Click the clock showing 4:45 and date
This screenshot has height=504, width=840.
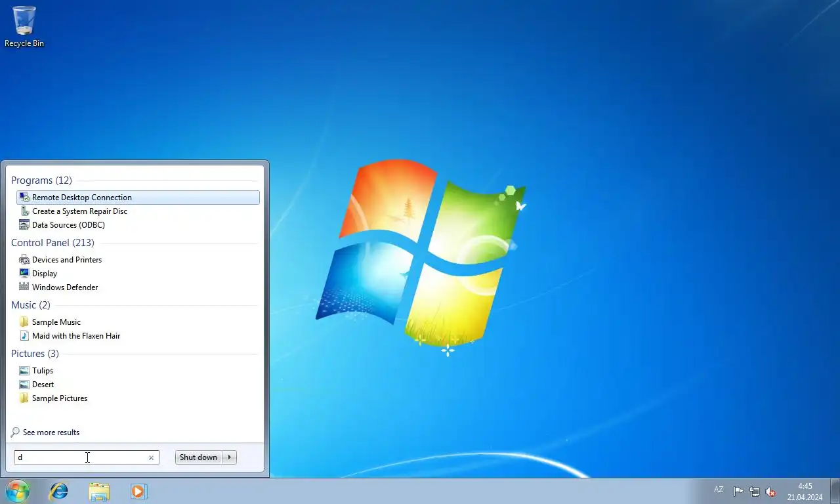[805, 492]
